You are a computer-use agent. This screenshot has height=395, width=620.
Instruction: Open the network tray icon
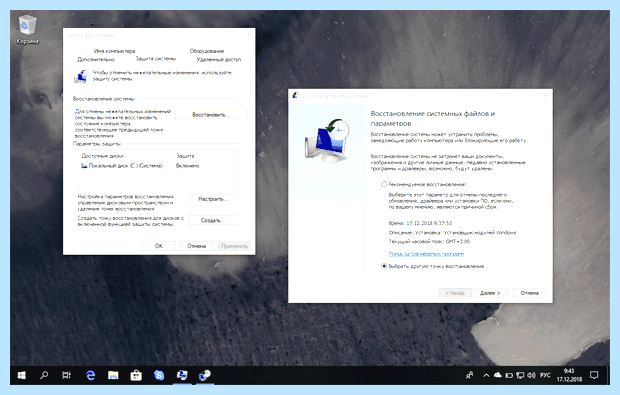pyautogui.click(x=520, y=375)
